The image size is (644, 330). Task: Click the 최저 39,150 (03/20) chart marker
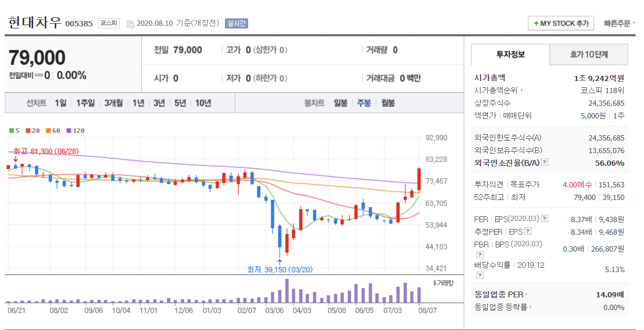280,269
